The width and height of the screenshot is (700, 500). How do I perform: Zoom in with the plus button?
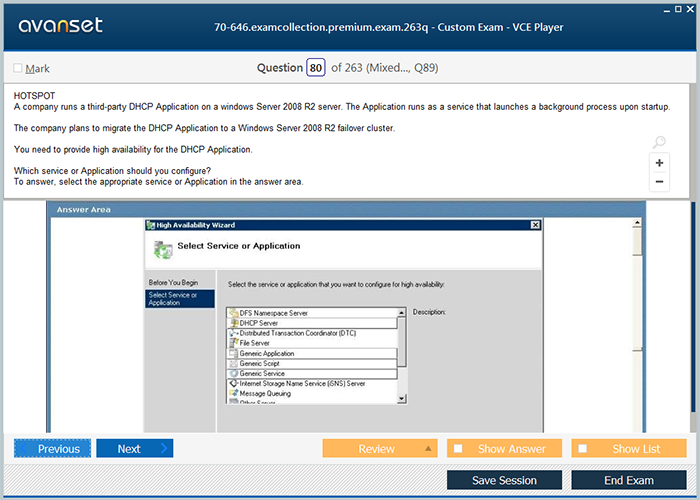[x=659, y=163]
